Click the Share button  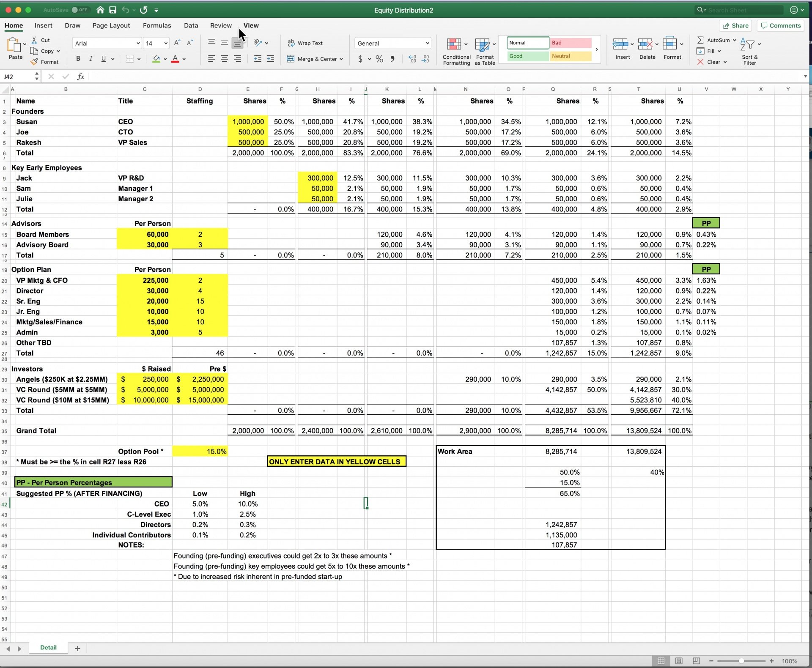[x=736, y=25]
